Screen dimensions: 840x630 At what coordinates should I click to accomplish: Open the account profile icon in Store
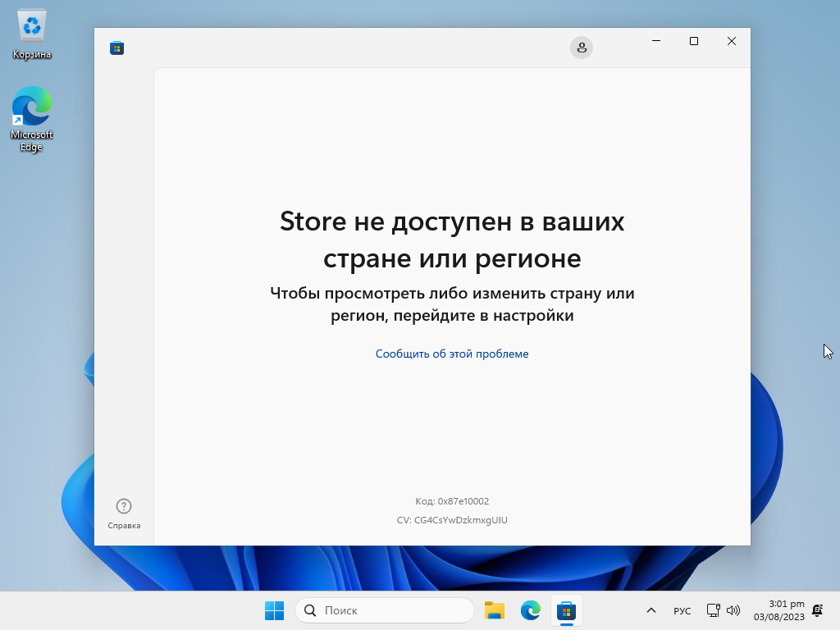click(x=582, y=48)
